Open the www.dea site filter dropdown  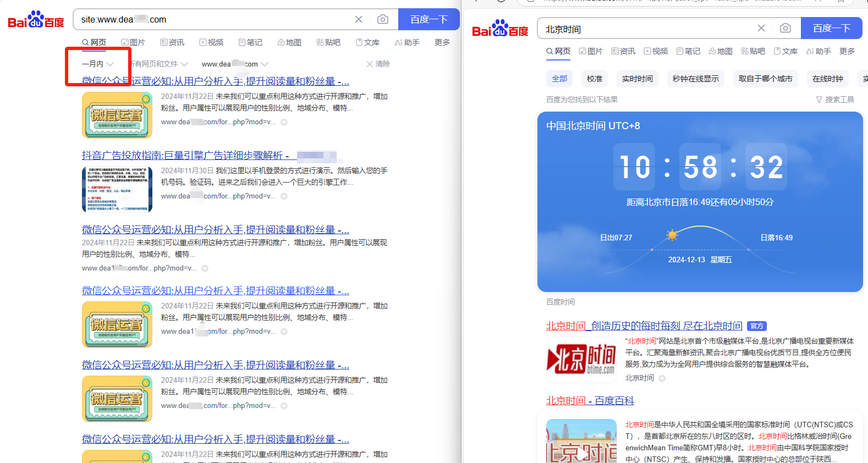(x=235, y=64)
